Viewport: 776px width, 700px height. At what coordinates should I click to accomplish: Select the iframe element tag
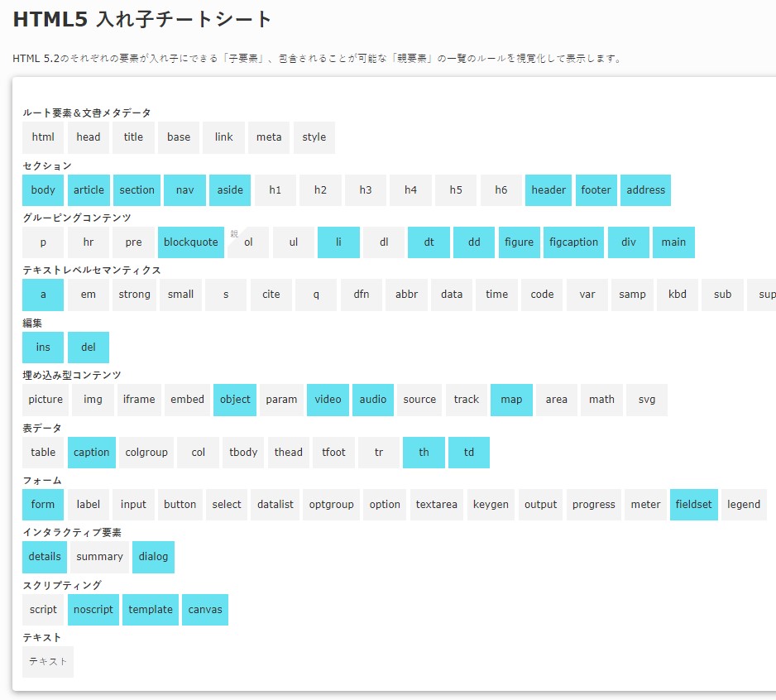point(139,400)
